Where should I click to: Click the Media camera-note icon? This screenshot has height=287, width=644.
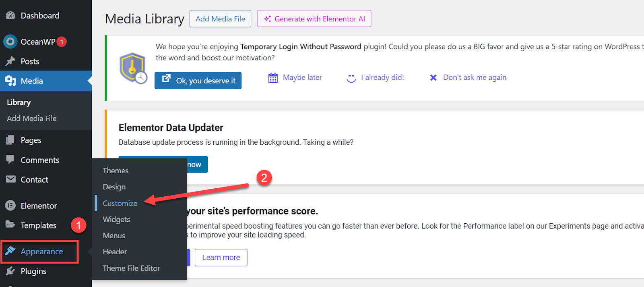pos(10,81)
